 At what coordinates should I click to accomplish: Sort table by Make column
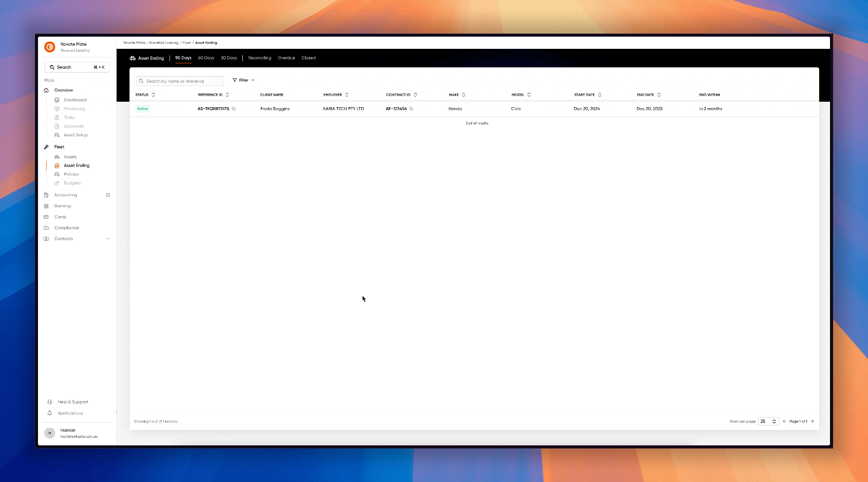463,95
